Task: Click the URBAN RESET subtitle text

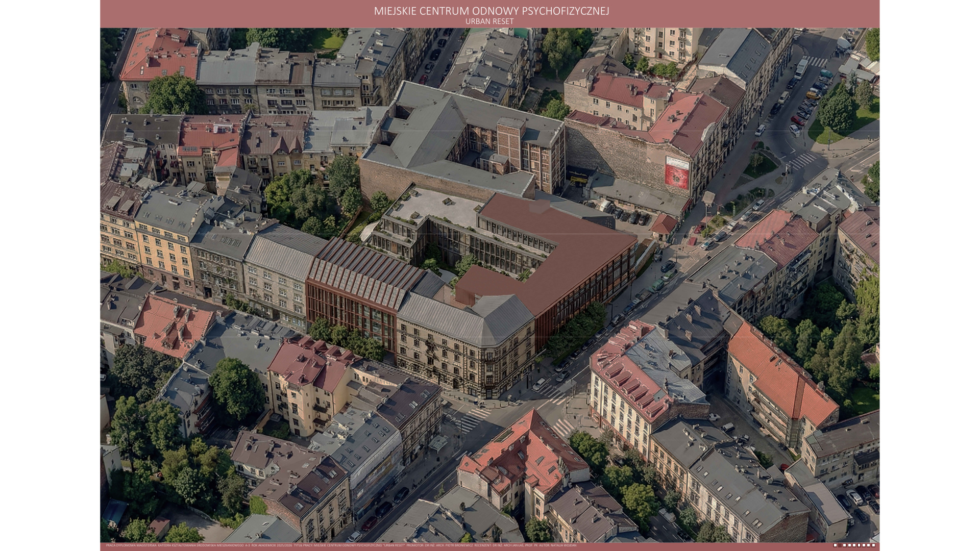Action: coord(489,21)
